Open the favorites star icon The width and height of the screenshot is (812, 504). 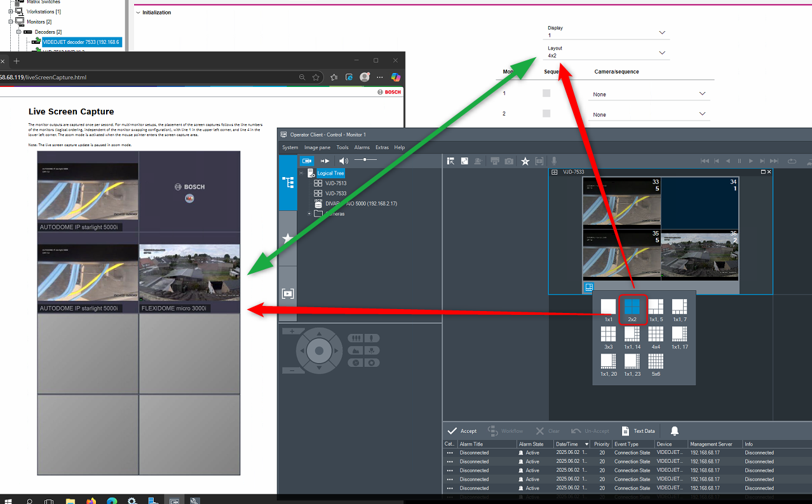pyautogui.click(x=525, y=161)
